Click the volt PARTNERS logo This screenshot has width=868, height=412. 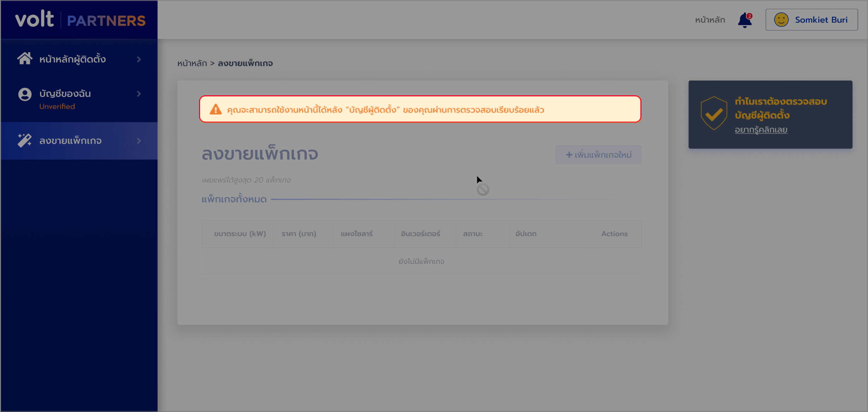tap(80, 19)
